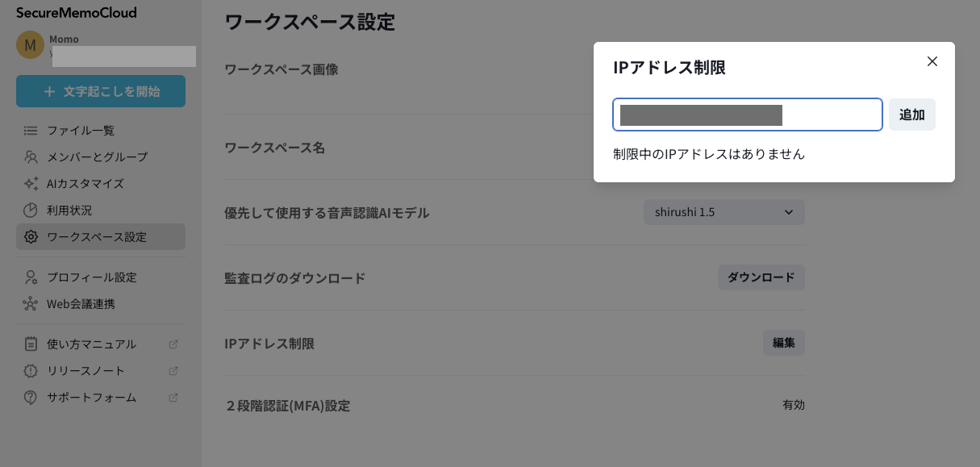This screenshot has width=980, height=467.
Task: Click the user manual clipboard icon
Action: pos(31,344)
